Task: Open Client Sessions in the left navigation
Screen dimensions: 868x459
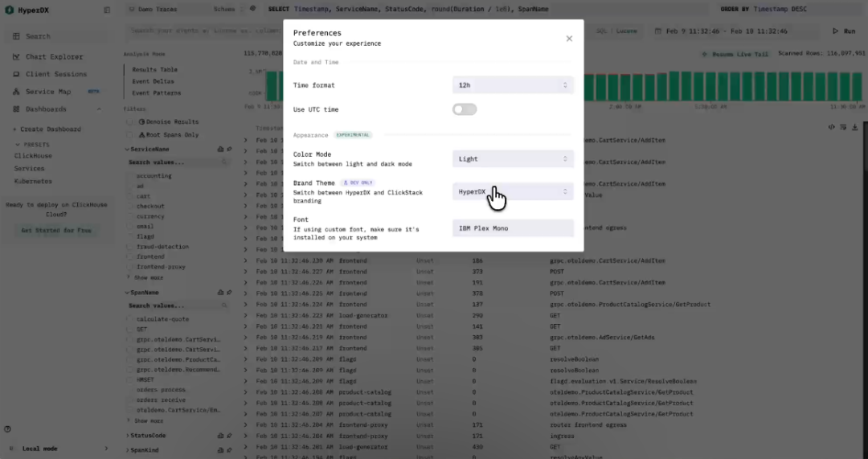Action: 56,74
